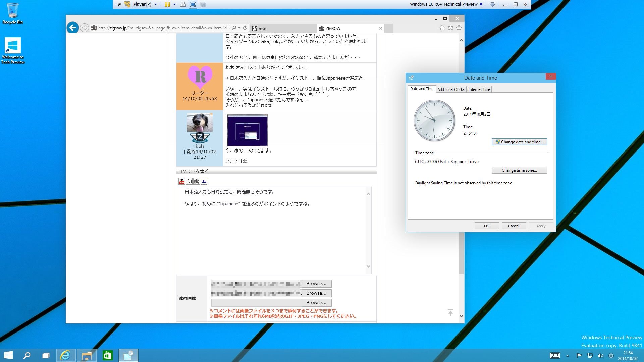Switch to the Additional Clocks tab
Screen dimensions: 644x362
[x=450, y=89]
